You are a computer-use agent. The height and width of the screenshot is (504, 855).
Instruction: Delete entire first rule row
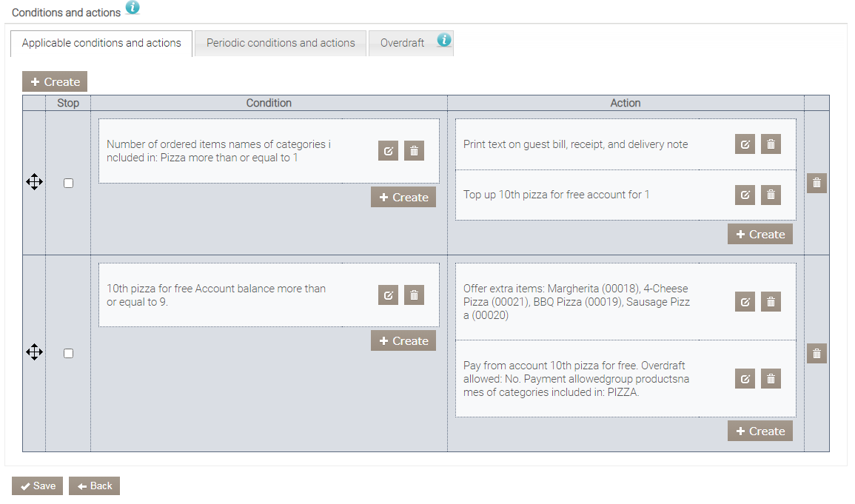(x=817, y=183)
